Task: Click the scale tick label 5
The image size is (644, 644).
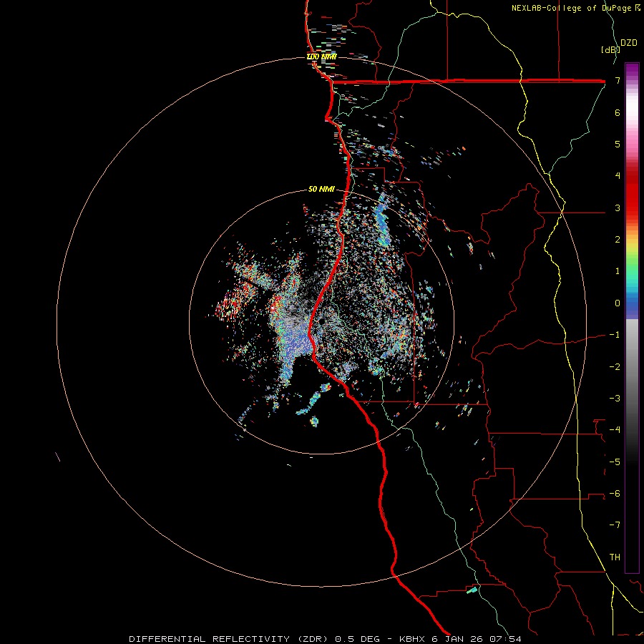Action: 618,144
